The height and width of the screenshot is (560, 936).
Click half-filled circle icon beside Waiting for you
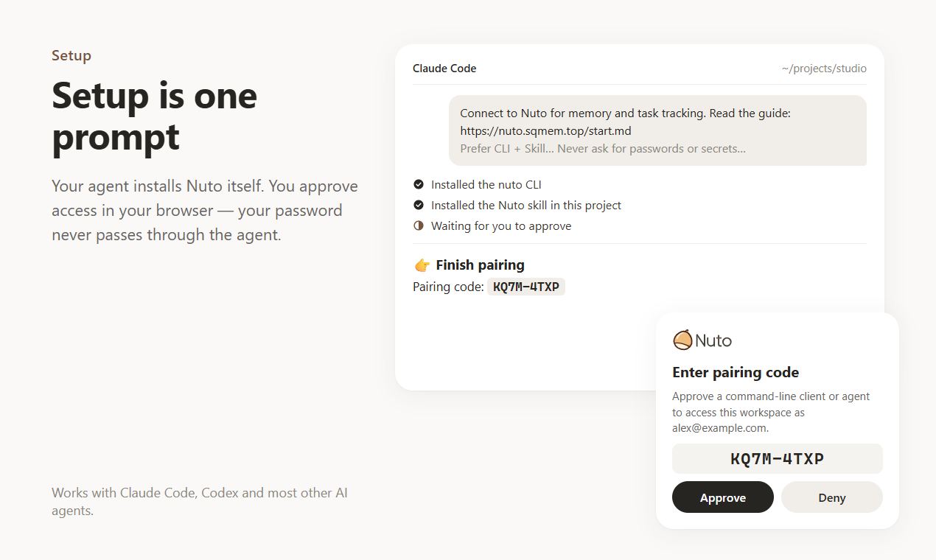[x=419, y=225]
